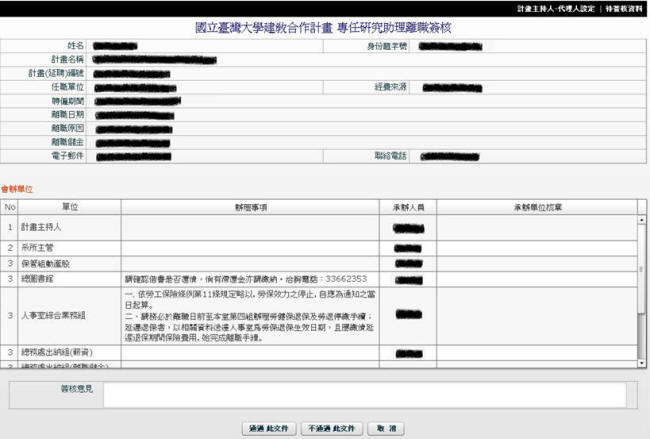Viewport: 650px width, 439px height.
Task: Click the 人事室 labor insurance instructions text
Action: (x=250, y=316)
